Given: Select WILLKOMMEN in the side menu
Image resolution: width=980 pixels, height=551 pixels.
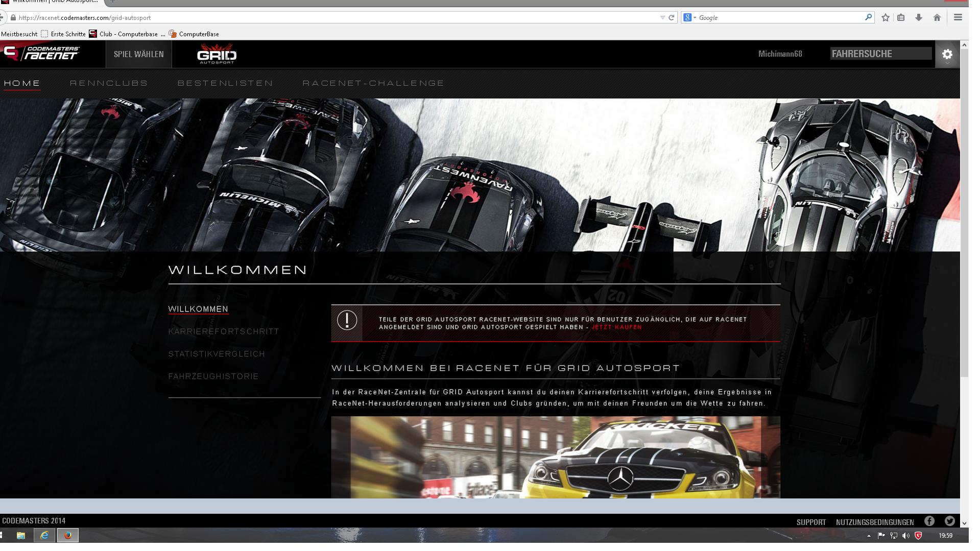Looking at the screenshot, I should (x=198, y=309).
